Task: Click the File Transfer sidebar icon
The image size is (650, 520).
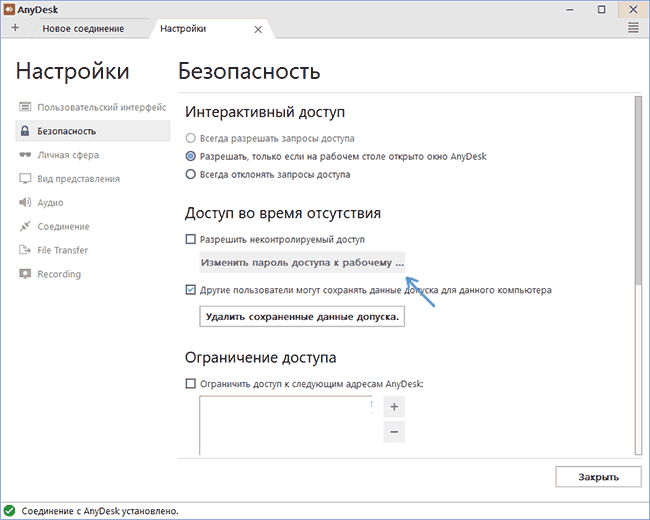Action: [x=25, y=251]
